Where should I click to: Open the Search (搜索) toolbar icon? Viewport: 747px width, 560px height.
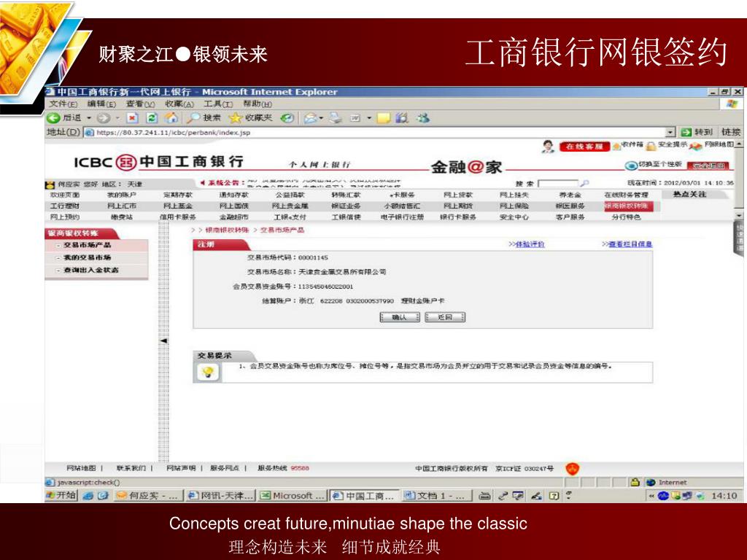[193, 117]
